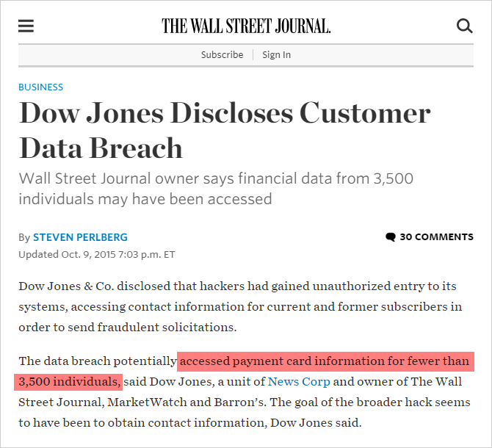Click the speech bubble comments icon
The width and height of the screenshot is (492, 448).
click(x=391, y=237)
